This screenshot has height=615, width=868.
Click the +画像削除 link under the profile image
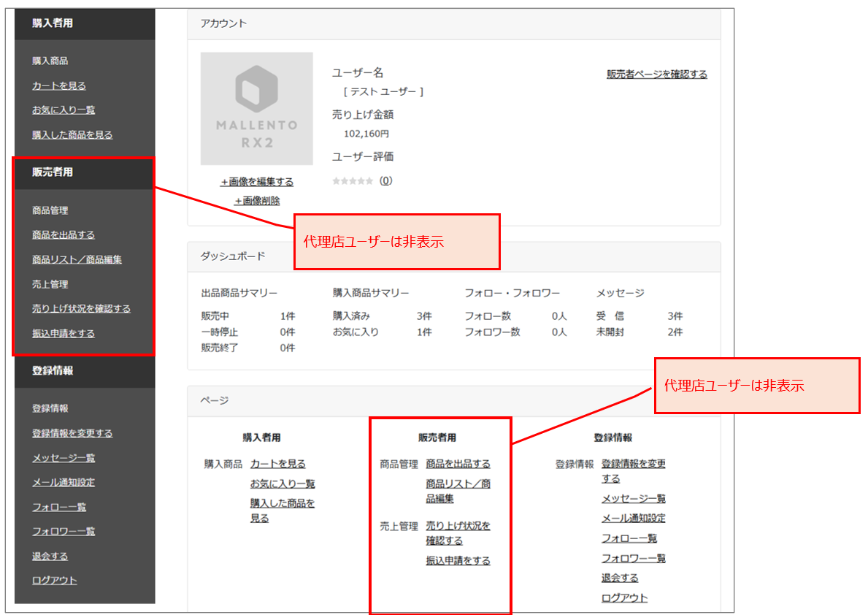click(256, 201)
